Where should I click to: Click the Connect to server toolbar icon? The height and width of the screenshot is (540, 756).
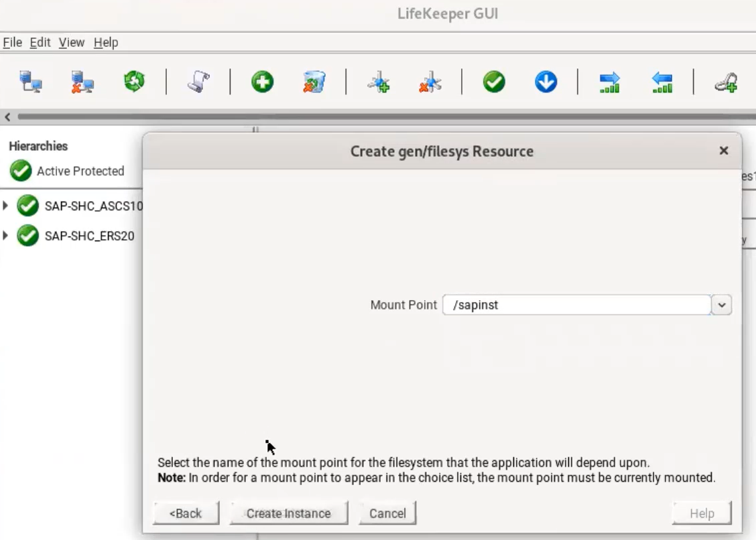[30, 82]
